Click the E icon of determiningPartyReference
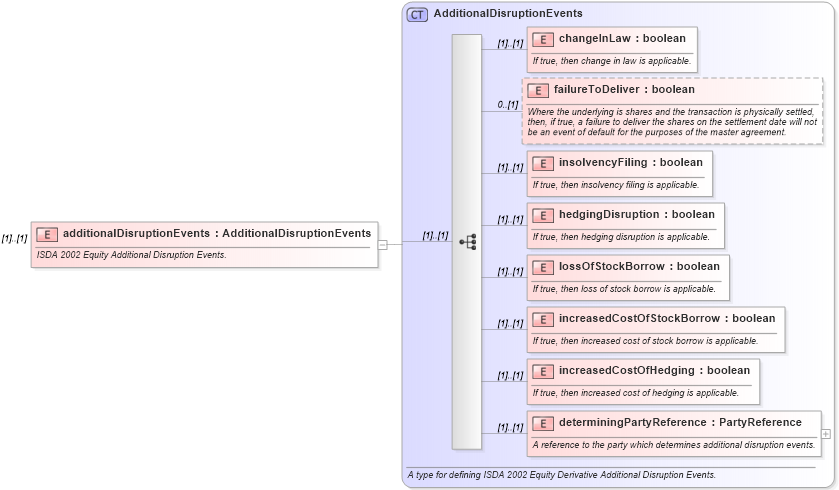This screenshot has width=839, height=490. (543, 424)
